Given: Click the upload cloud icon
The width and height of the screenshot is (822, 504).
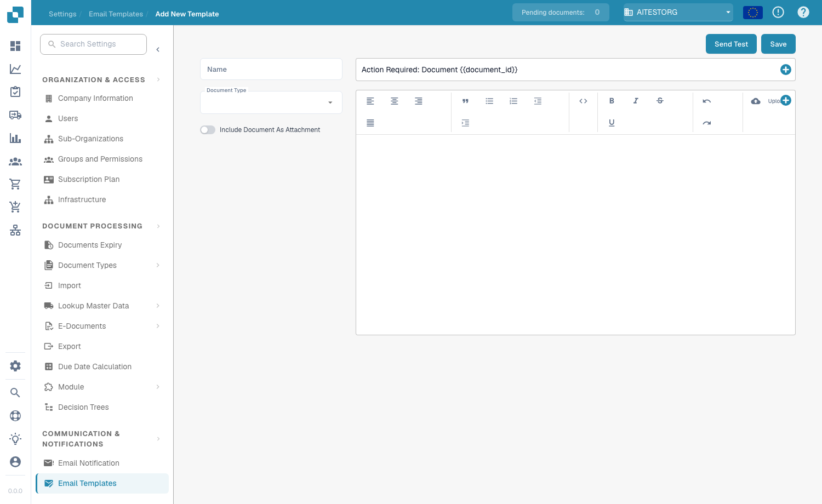Looking at the screenshot, I should click(756, 101).
